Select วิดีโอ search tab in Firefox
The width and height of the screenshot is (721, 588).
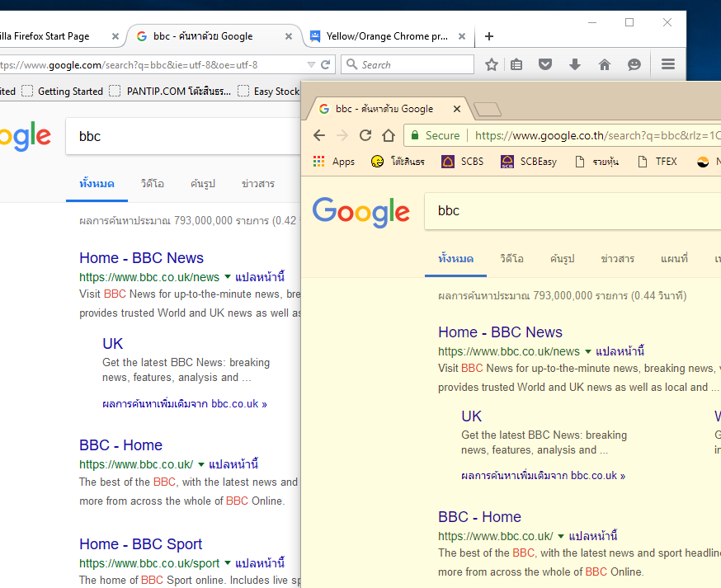pos(152,184)
